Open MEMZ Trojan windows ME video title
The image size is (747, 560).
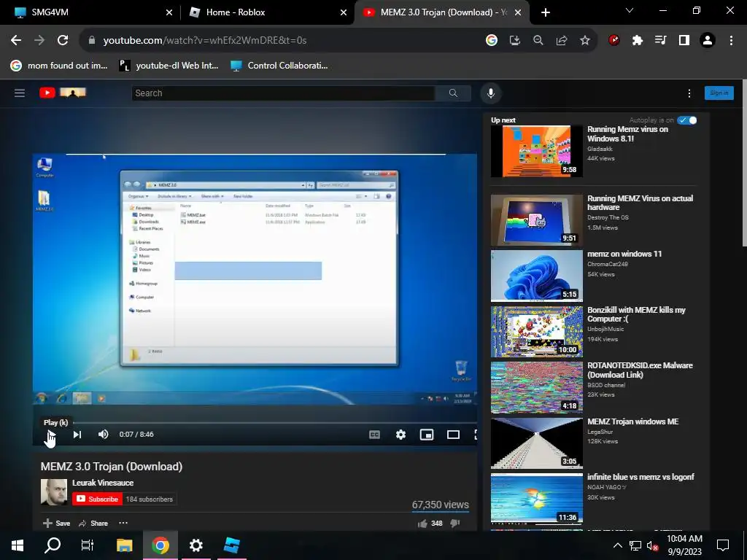pyautogui.click(x=632, y=421)
